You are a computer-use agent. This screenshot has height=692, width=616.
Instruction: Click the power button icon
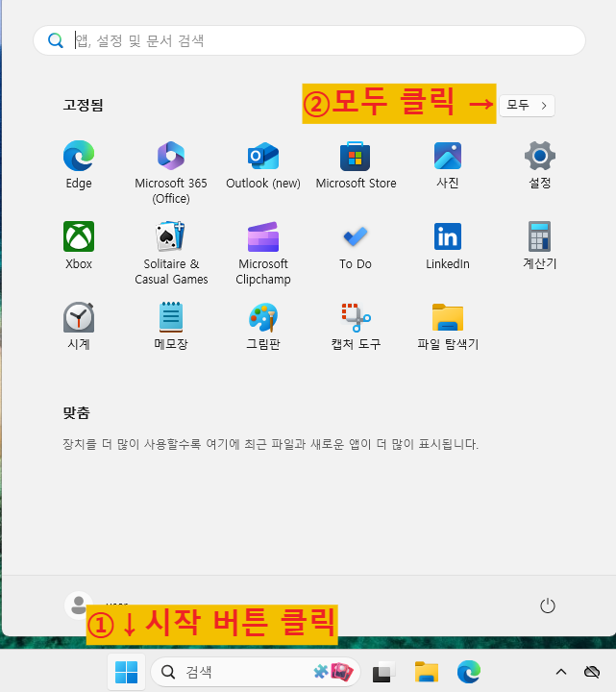[547, 605]
